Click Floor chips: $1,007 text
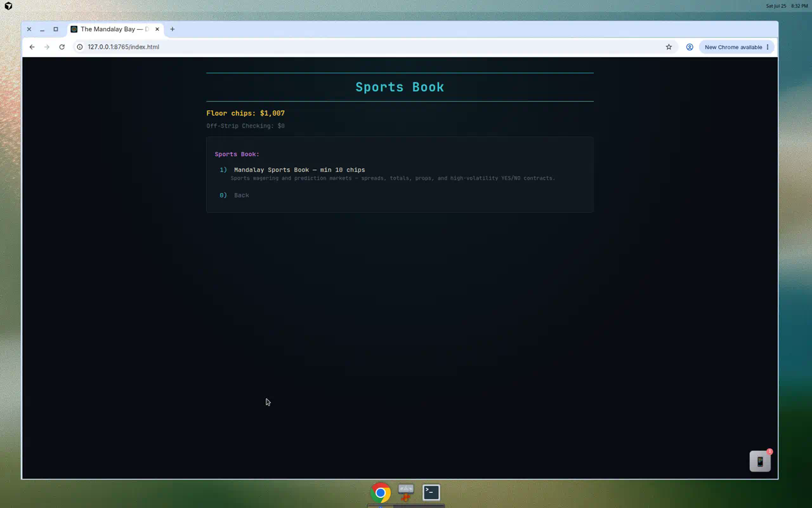Image resolution: width=812 pixels, height=508 pixels. click(x=246, y=113)
